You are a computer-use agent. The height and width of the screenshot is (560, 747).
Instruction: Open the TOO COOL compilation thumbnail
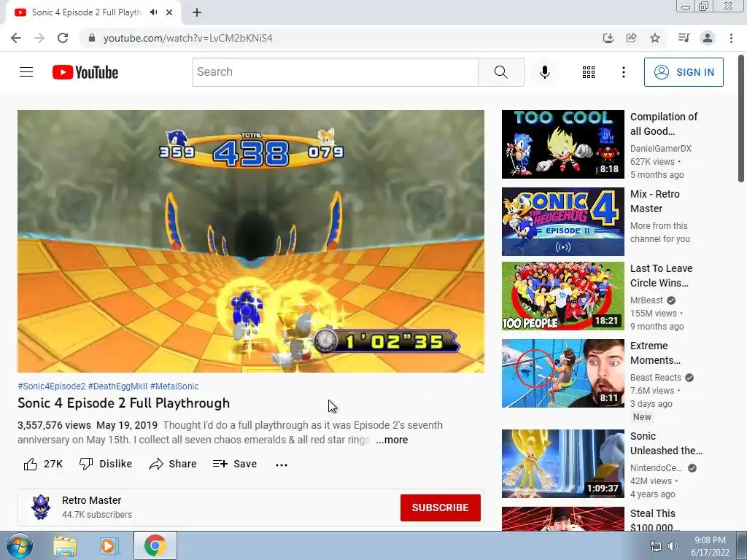click(562, 144)
